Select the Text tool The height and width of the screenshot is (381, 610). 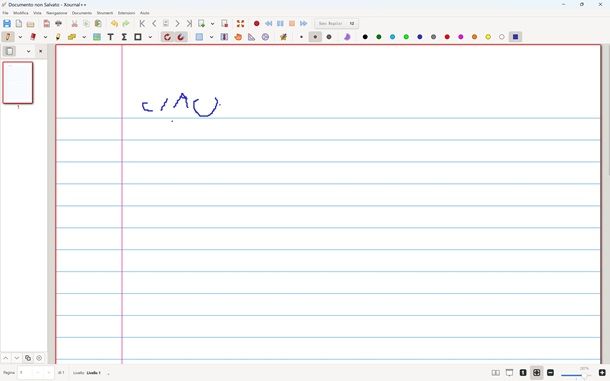tap(110, 37)
